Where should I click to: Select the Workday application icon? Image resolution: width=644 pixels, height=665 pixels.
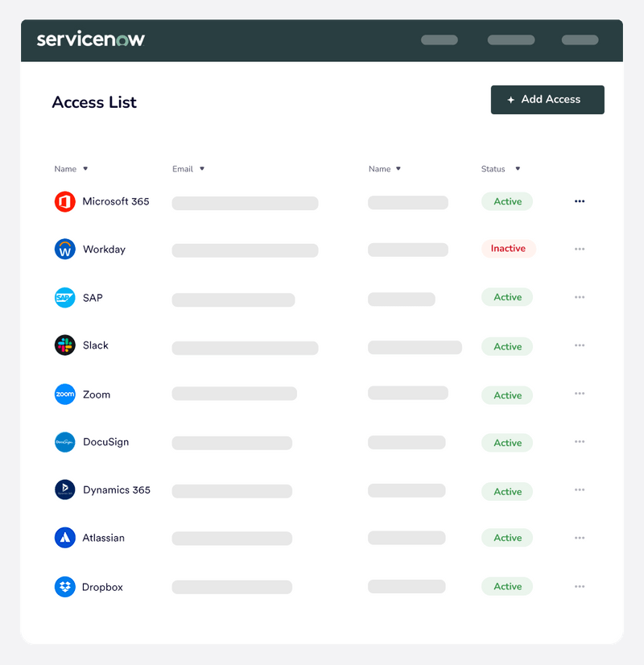[x=64, y=249]
